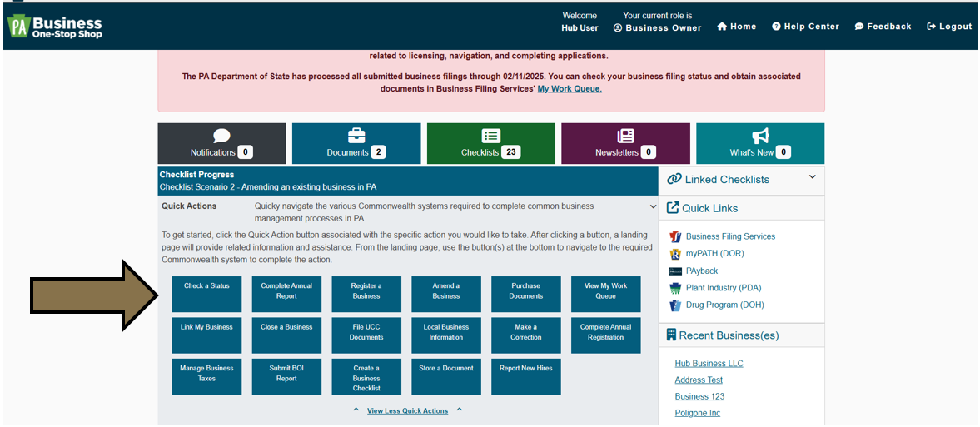Click the Plant Industry keystone icon
Viewport: 980px width, 427px height.
(x=675, y=288)
